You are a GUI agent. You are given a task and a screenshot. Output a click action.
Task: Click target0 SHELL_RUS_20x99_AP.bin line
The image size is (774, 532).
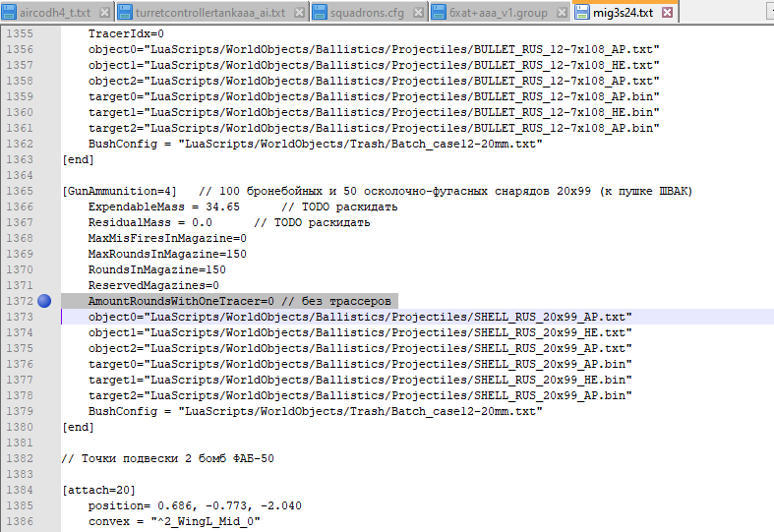(x=360, y=364)
